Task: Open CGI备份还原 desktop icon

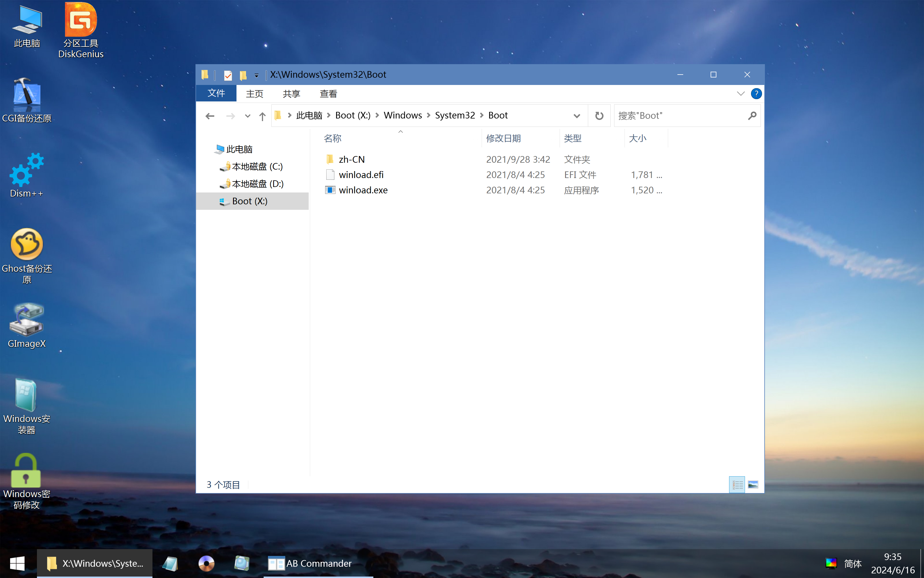Action: tap(27, 100)
